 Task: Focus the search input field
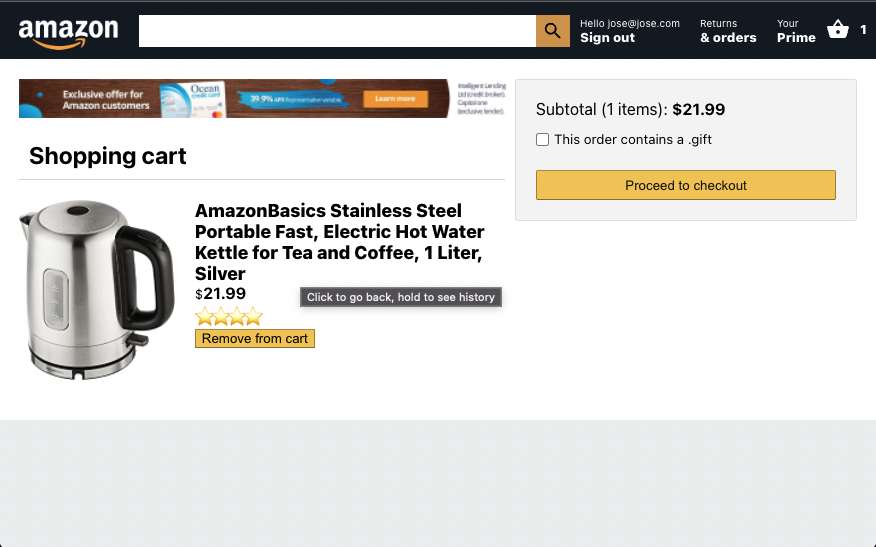pyautogui.click(x=337, y=31)
